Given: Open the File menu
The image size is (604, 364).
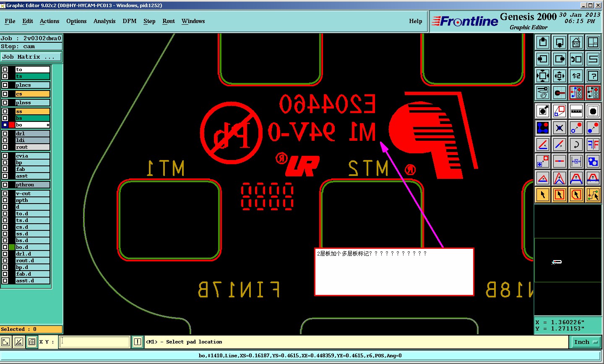Looking at the screenshot, I should pyautogui.click(x=10, y=21).
